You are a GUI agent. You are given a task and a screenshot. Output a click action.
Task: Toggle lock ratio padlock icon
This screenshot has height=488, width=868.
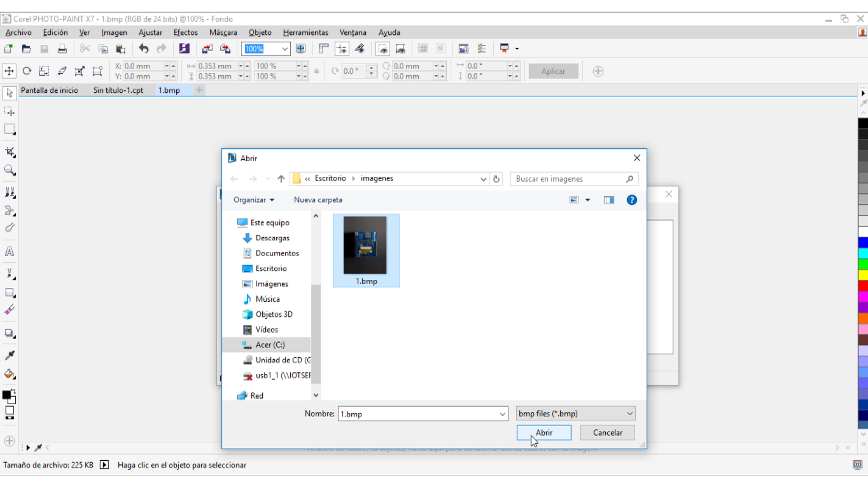point(316,71)
